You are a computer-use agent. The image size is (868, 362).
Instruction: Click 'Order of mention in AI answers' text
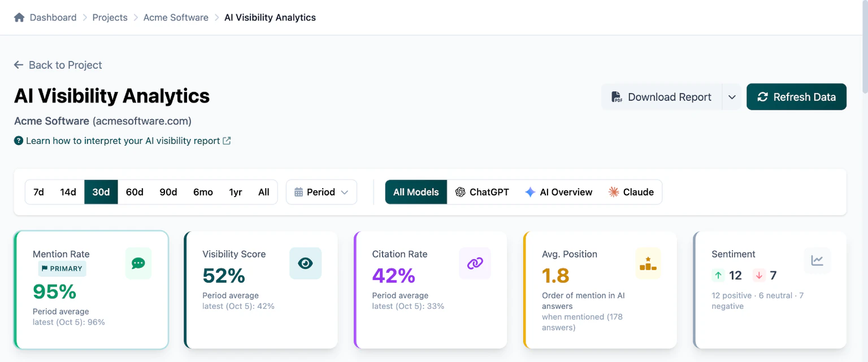click(583, 301)
